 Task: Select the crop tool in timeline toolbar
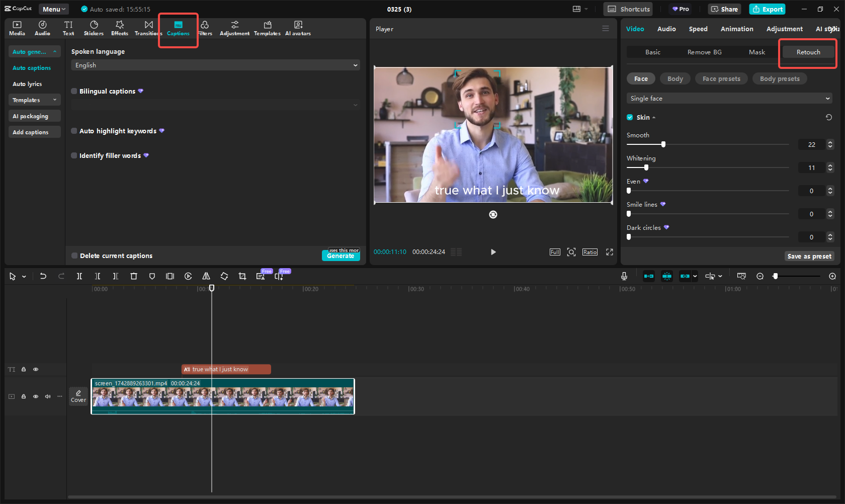click(x=242, y=276)
